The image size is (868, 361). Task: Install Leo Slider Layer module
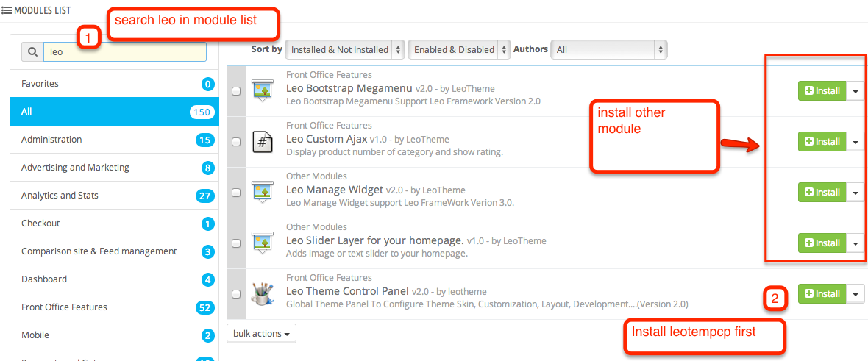822,243
